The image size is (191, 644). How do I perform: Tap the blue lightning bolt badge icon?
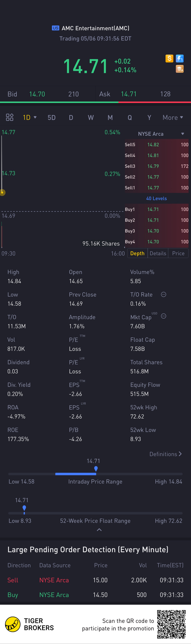180,59
